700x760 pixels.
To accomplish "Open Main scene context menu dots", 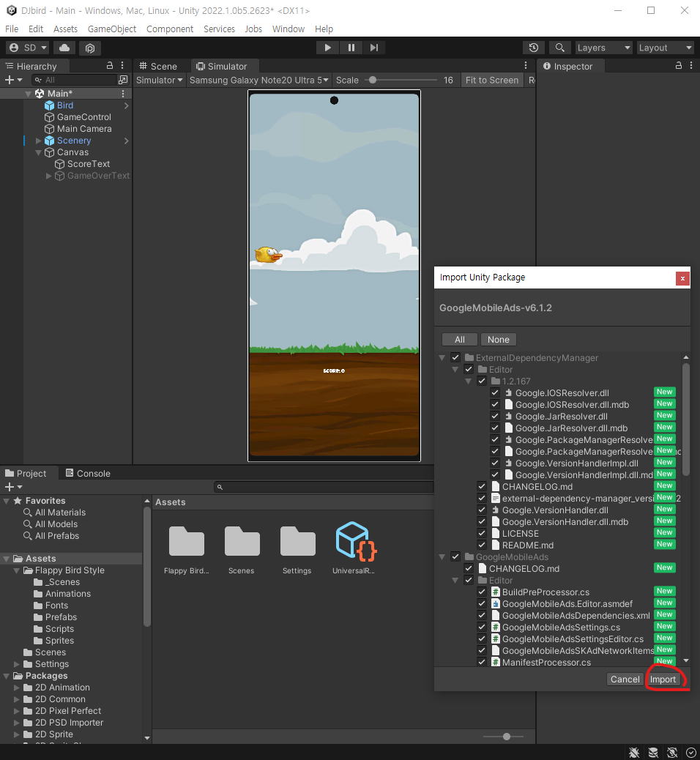I will coord(122,94).
